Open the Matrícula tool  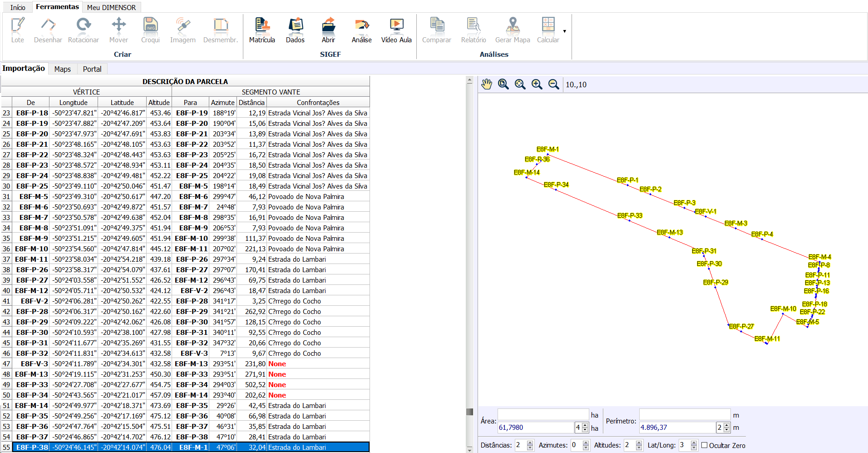[262, 30]
